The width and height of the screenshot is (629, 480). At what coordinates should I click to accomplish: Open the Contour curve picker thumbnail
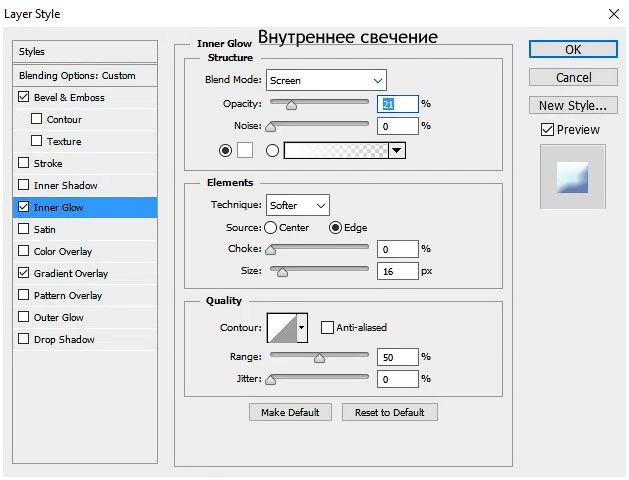coord(282,328)
